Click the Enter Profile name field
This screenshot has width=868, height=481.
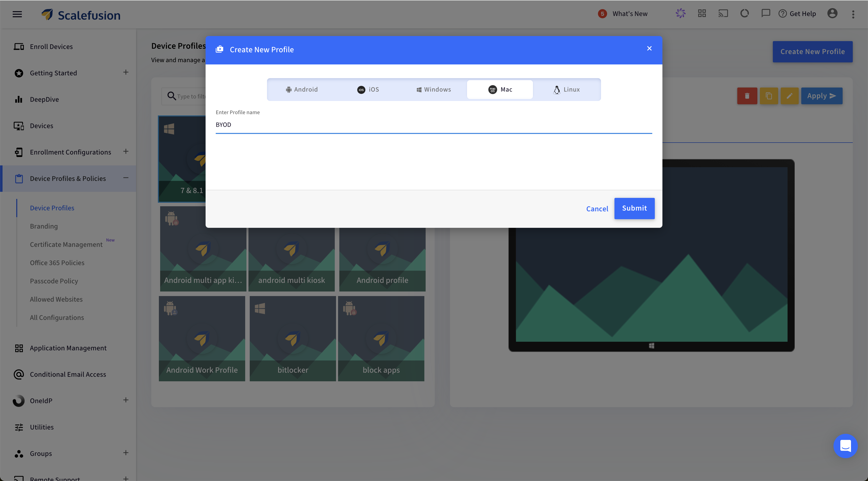[434, 125]
